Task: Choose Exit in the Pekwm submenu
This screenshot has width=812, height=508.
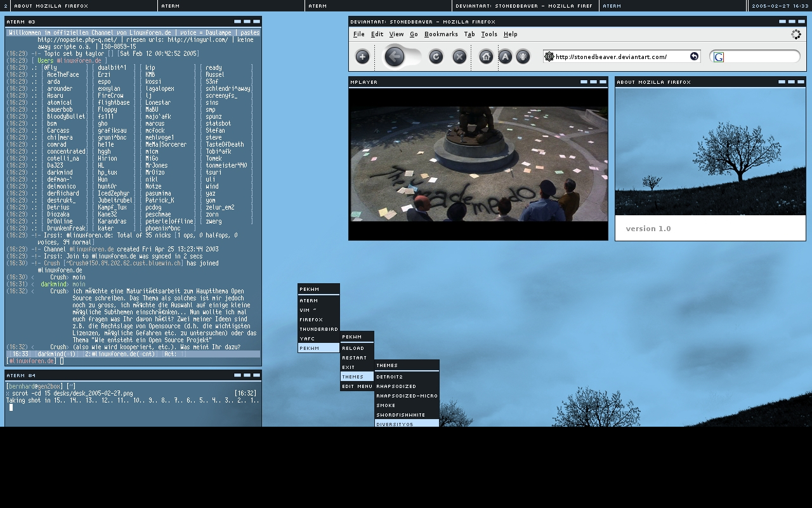Action: point(357,367)
